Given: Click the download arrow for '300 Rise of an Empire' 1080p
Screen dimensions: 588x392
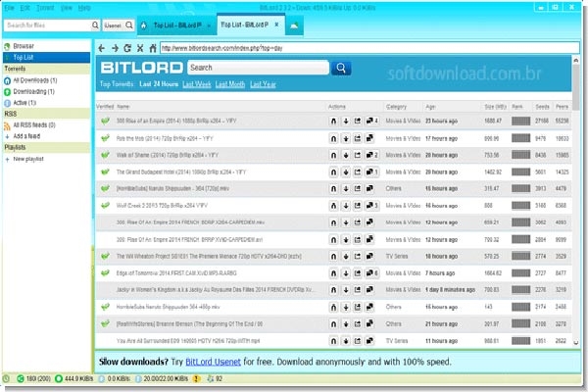Looking at the screenshot, I should pyautogui.click(x=346, y=122).
